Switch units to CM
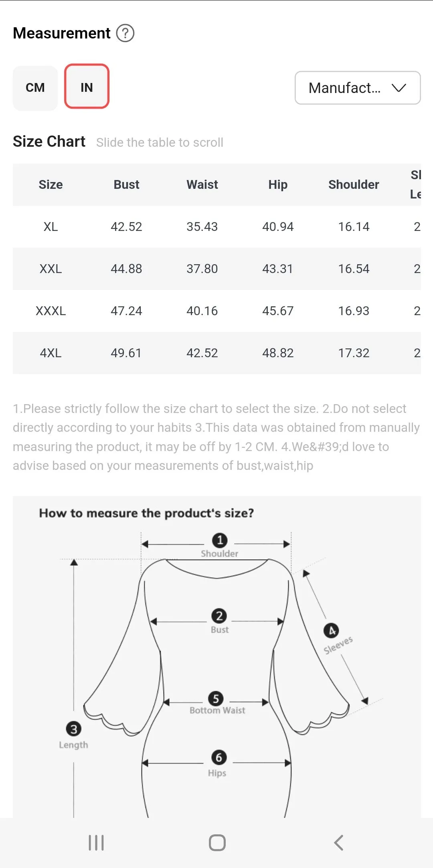The height and width of the screenshot is (868, 433). (35, 88)
